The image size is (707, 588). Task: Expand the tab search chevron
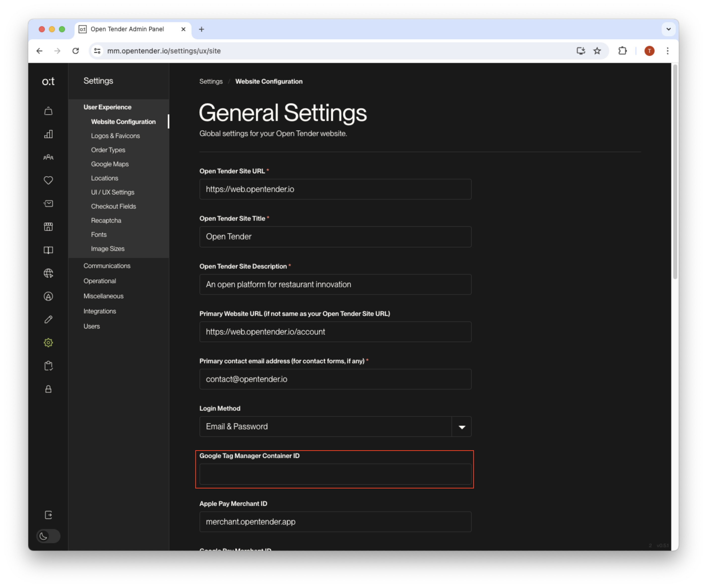[x=669, y=29]
